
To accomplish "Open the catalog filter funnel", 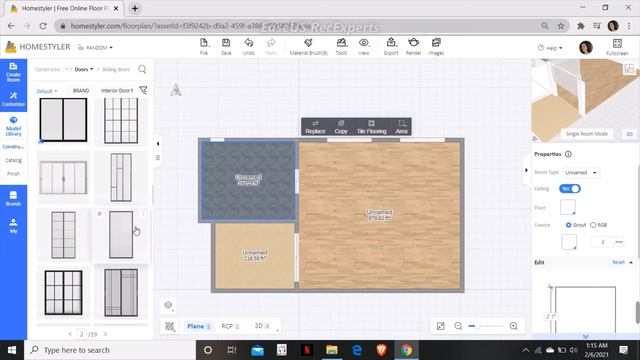I will 143,90.
